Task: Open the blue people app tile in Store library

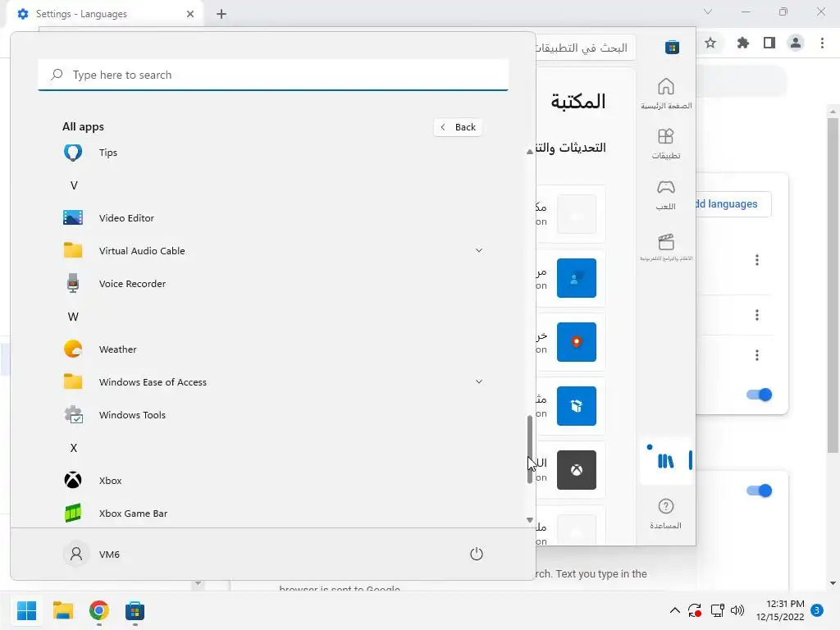Action: (x=577, y=278)
